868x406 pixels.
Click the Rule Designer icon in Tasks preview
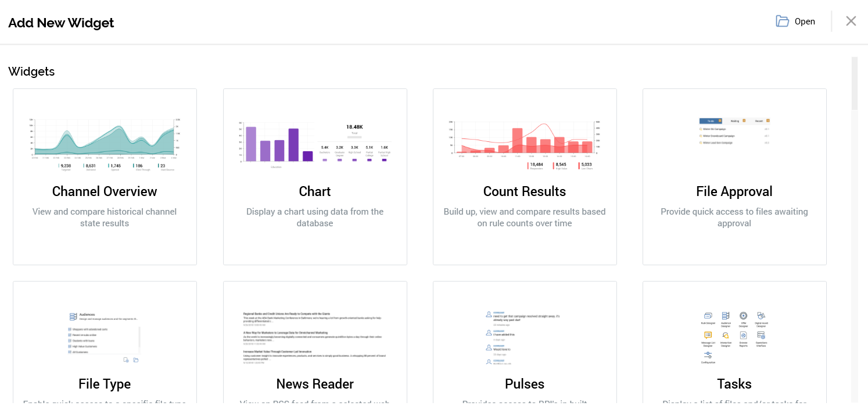[708, 315]
